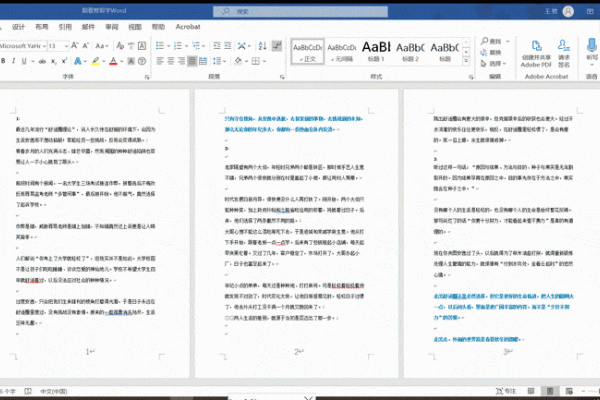Image resolution: width=600 pixels, height=400 pixels.
Task: Apply multilevel list
Action: tap(196, 46)
